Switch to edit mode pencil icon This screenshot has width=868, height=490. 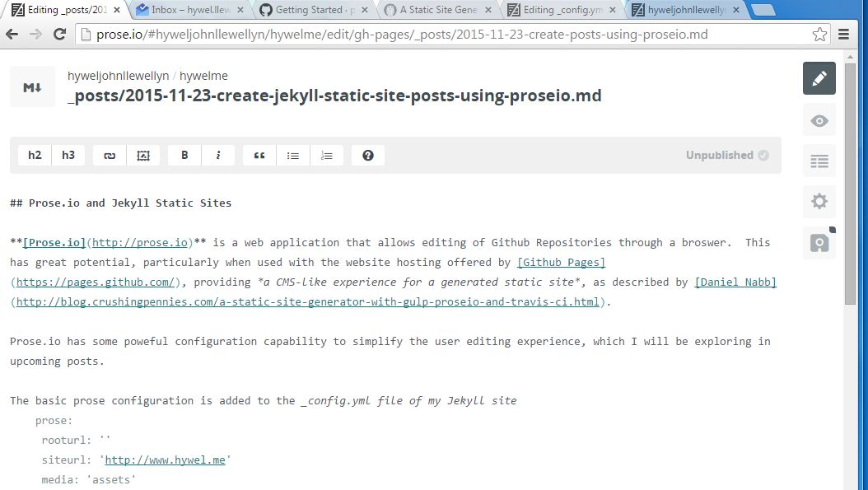(819, 78)
